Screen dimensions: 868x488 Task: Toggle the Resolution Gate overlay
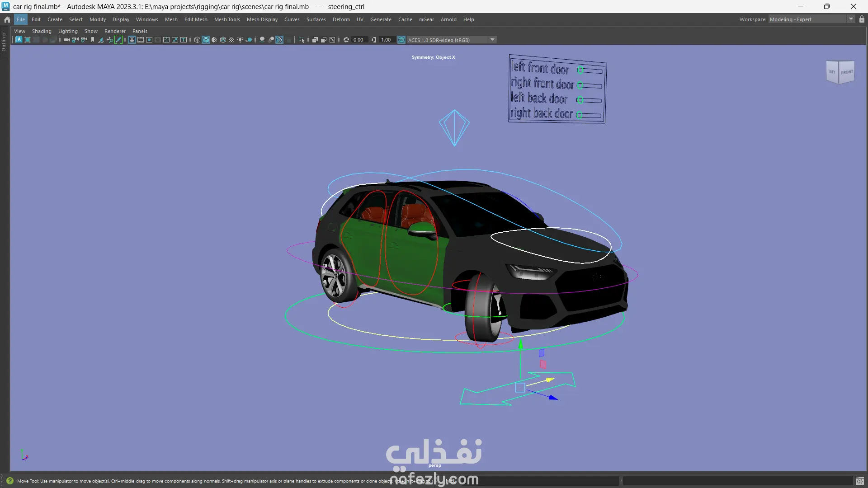click(149, 40)
